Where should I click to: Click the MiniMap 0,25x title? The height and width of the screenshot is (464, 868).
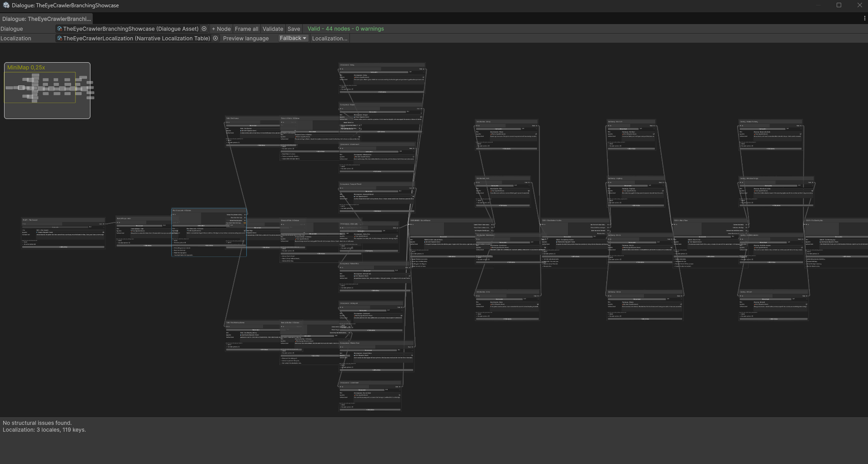pyautogui.click(x=26, y=67)
